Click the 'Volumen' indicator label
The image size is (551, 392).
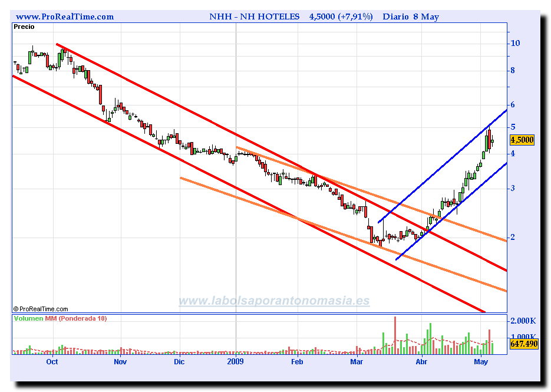(x=28, y=318)
